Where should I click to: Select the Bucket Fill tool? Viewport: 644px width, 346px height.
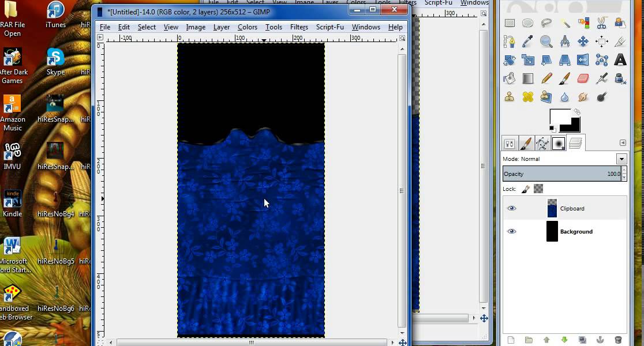[510, 78]
